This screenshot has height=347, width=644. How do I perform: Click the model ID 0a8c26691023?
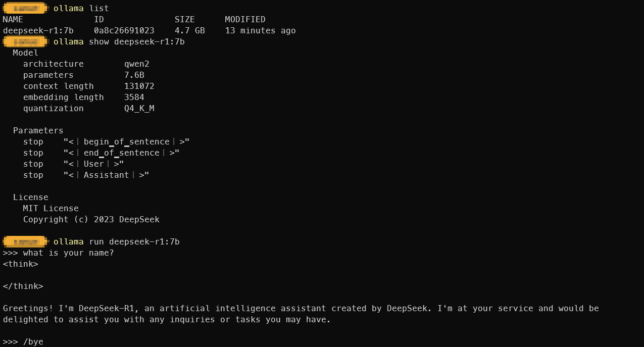tap(124, 30)
